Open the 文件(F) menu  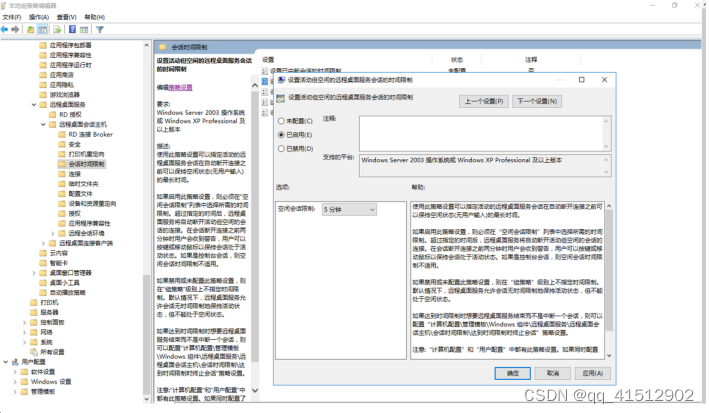point(12,17)
